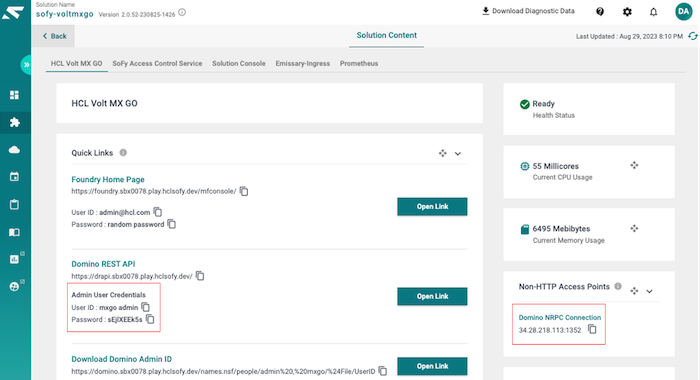The height and width of the screenshot is (380, 700).
Task: Open the DA user avatar menu
Action: pyautogui.click(x=683, y=12)
